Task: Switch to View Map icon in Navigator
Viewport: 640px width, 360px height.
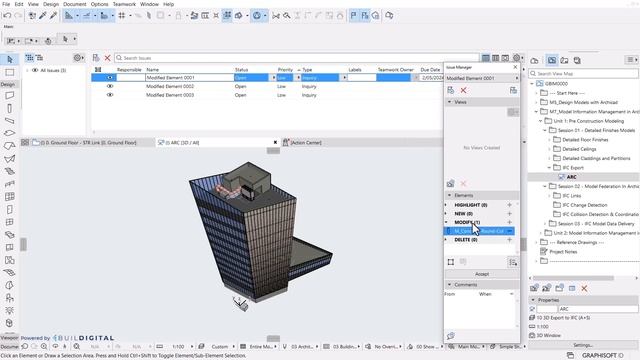Action: click(552, 60)
